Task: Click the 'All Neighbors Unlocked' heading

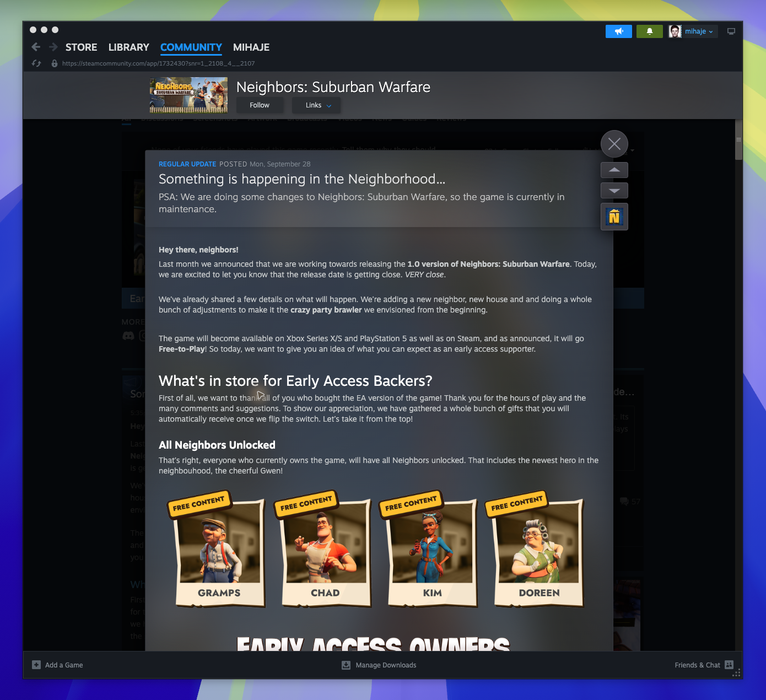Action: [x=217, y=445]
